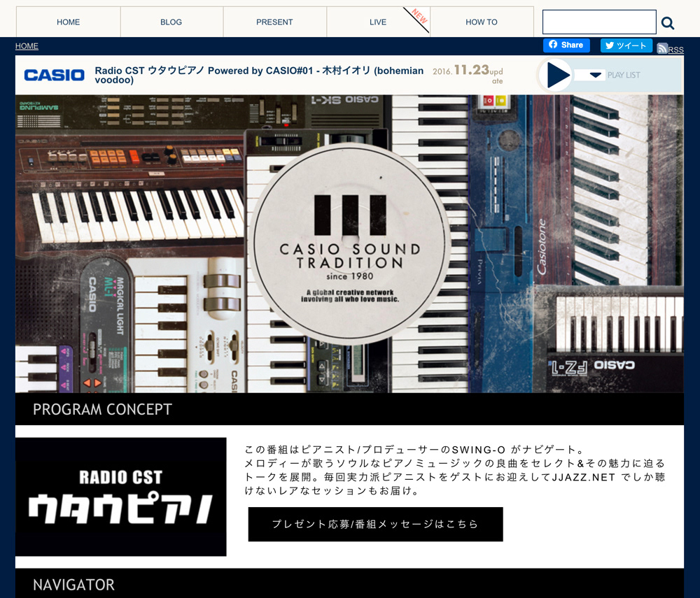The height and width of the screenshot is (598, 700).
Task: Open the BLOG navigation tab
Action: pyautogui.click(x=171, y=22)
